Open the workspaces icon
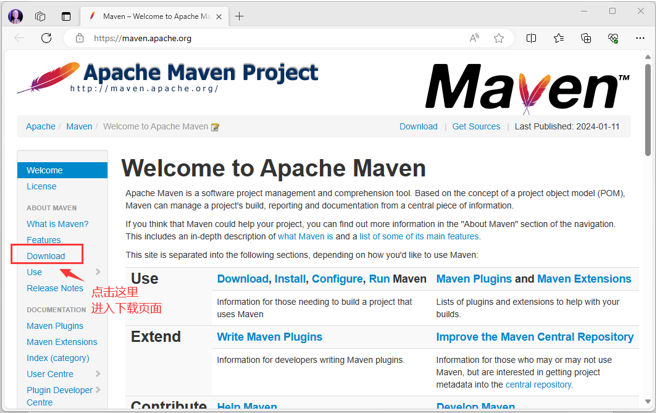Image resolution: width=656 pixels, height=413 pixels. click(40, 16)
